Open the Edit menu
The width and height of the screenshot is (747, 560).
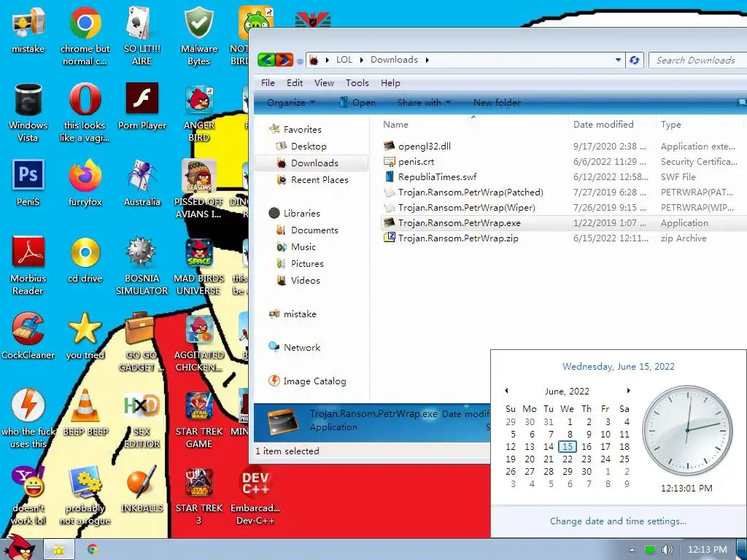[295, 83]
